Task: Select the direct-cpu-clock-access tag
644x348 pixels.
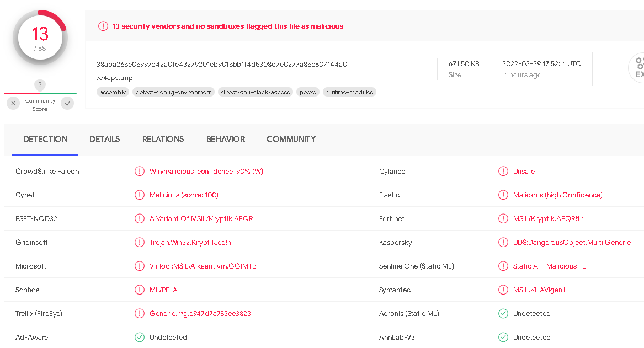Action: point(256,92)
